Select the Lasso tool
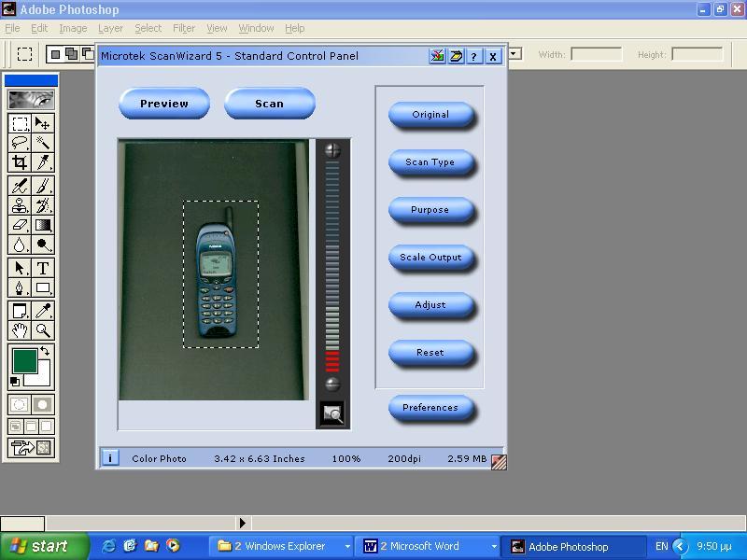Image resolution: width=747 pixels, height=560 pixels. click(20, 143)
